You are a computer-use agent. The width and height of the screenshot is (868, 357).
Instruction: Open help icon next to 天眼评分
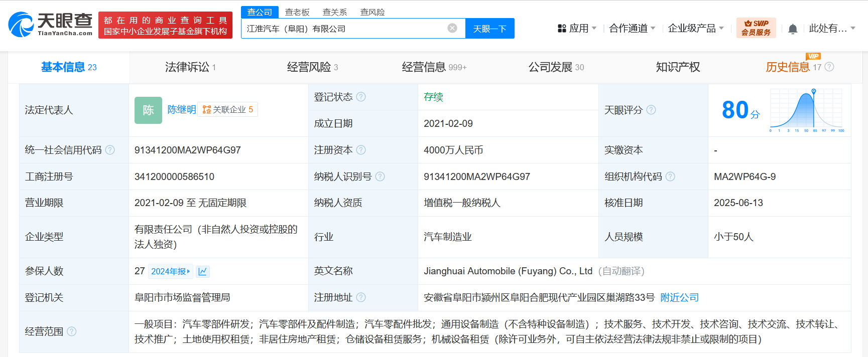651,110
